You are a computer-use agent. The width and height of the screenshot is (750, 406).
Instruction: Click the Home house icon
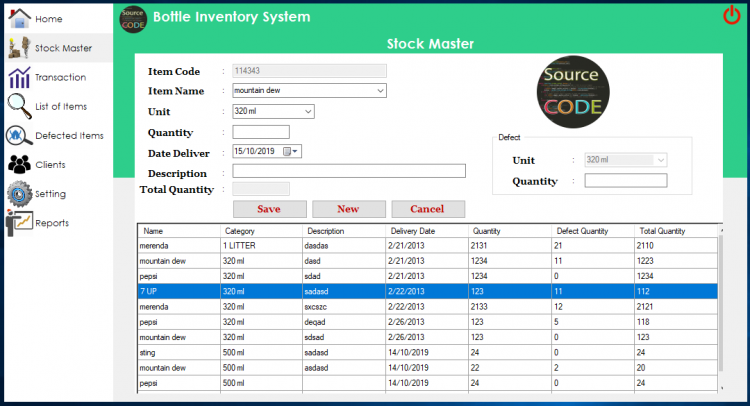pyautogui.click(x=20, y=18)
